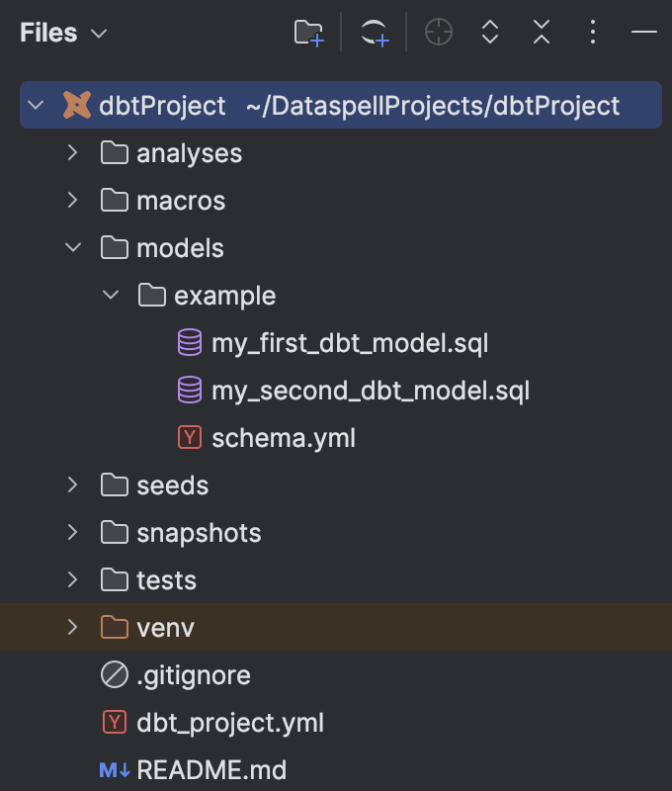
Task: Select the README.md file
Action: [211, 770]
